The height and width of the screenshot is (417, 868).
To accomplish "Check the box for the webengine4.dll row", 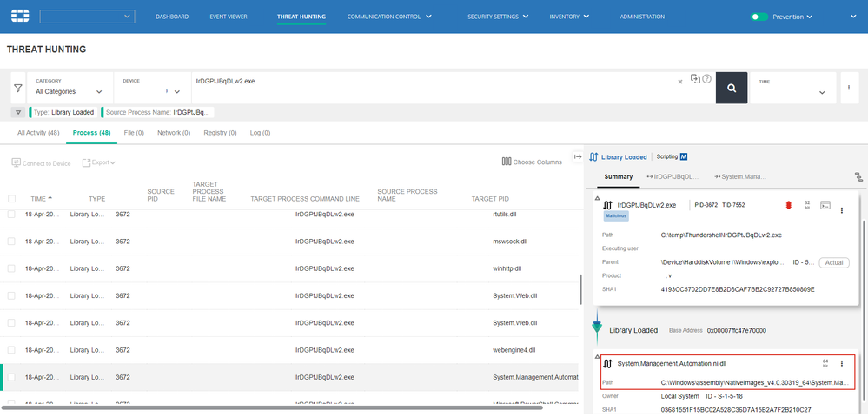I will click(12, 350).
